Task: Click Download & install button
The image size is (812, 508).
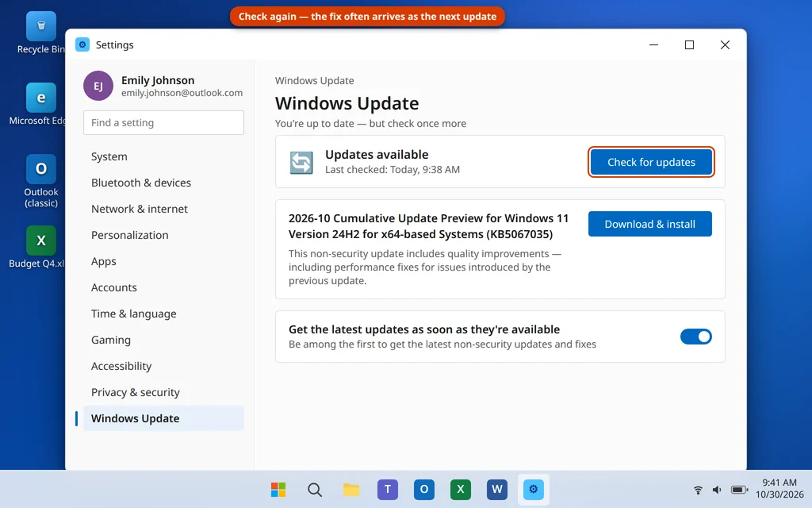Action: [650, 224]
